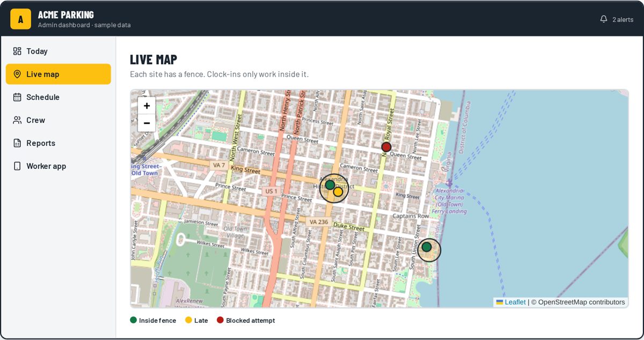Open the 2 alerts notification text
Viewport: 644px width, 340px height.
[623, 19]
